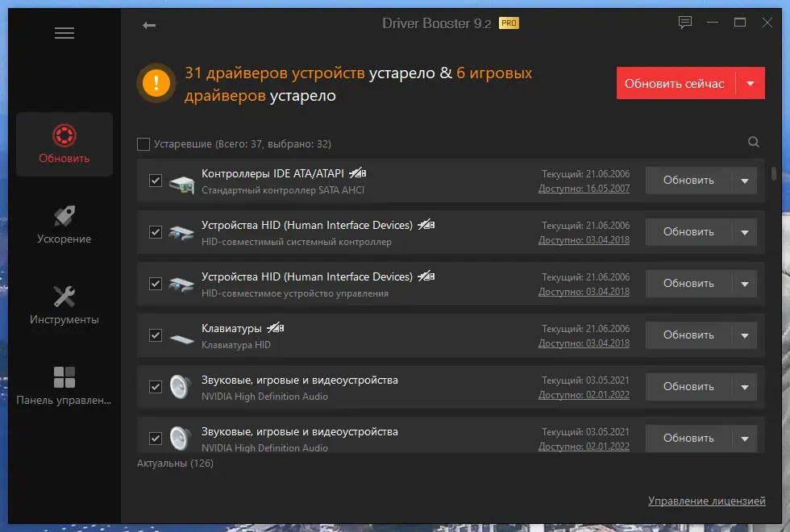
Task: Open Доступно: 03.04.2018 link for устройство управления
Action: [584, 292]
